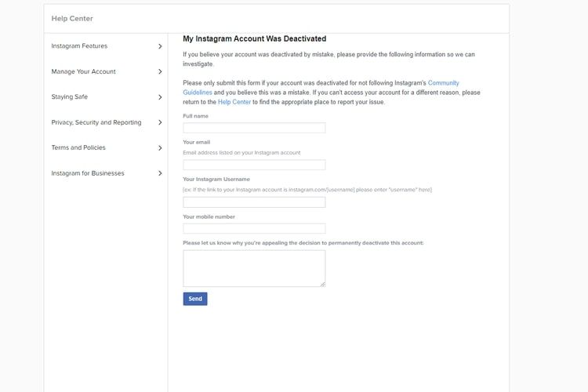This screenshot has width=588, height=392.
Task: Expand Manage Your Account chevron arrow
Action: tap(160, 71)
